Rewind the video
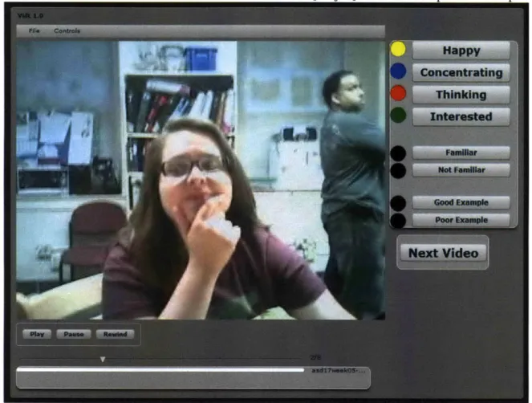Screen dimensions: 532x403 [115, 334]
